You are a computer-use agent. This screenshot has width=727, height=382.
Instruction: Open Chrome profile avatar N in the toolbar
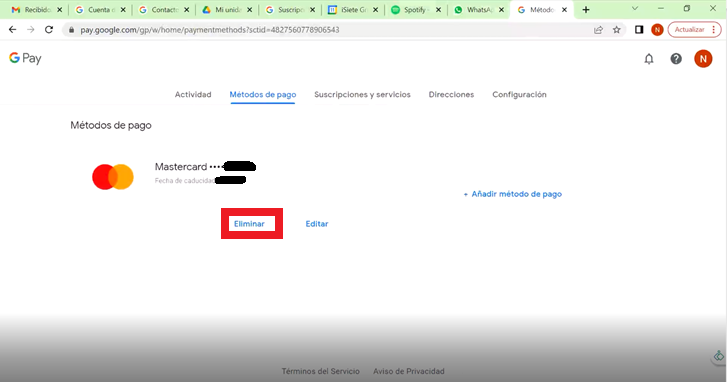coord(657,30)
